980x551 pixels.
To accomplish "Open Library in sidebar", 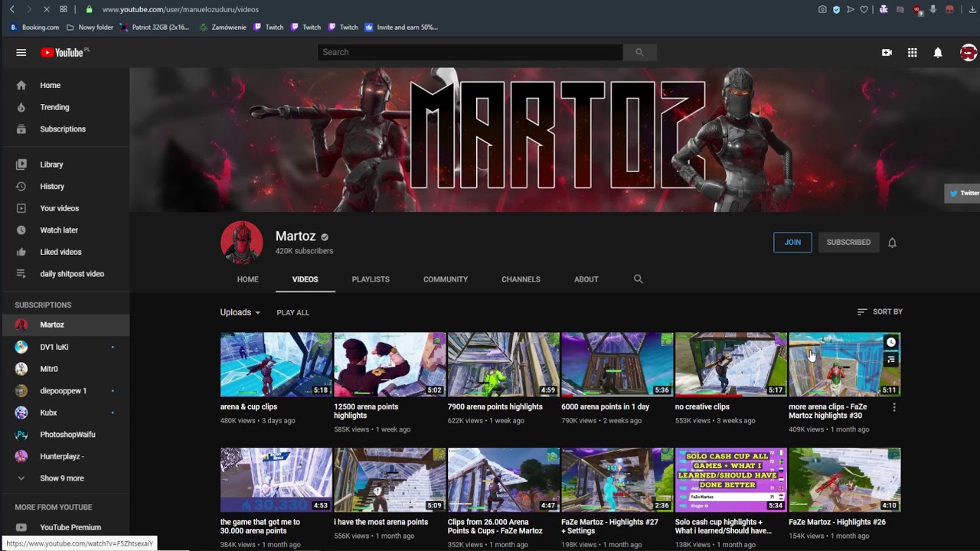I will tap(65, 165).
